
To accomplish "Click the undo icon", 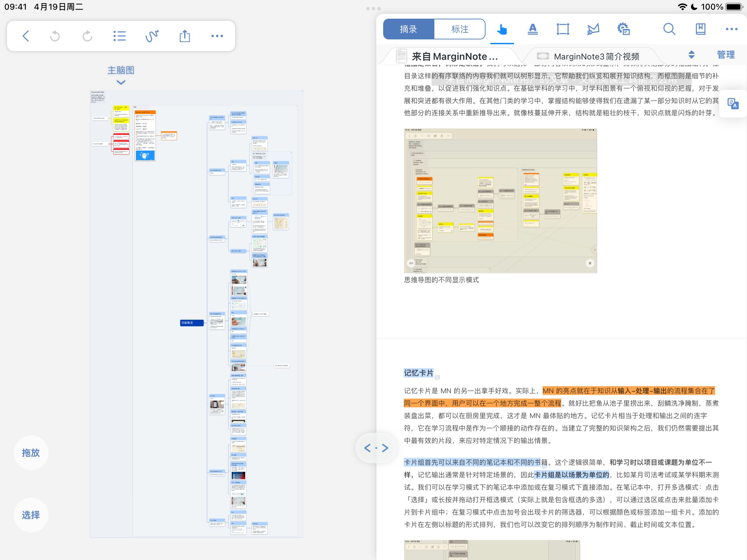I will (55, 36).
